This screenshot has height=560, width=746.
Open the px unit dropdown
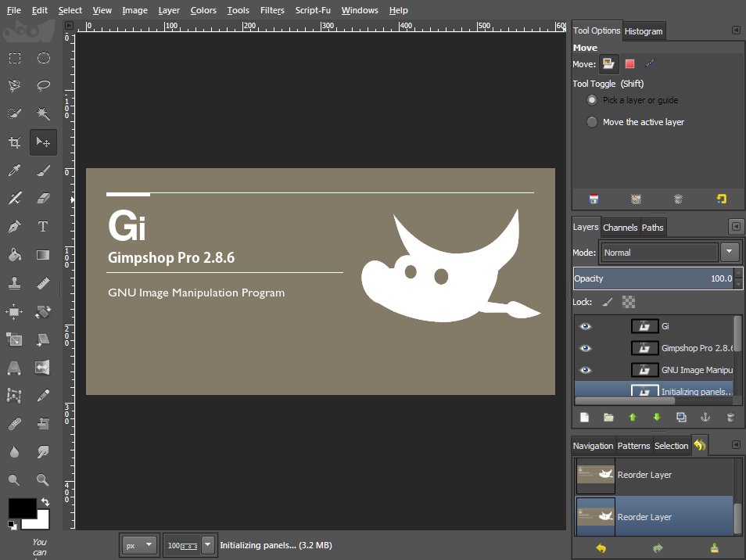[x=138, y=545]
